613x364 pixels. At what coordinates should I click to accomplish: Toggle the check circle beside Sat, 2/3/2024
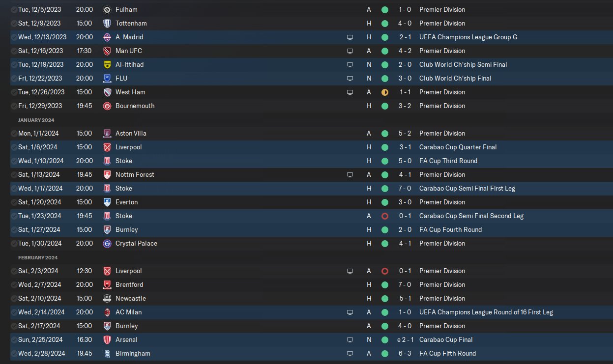(x=13, y=271)
